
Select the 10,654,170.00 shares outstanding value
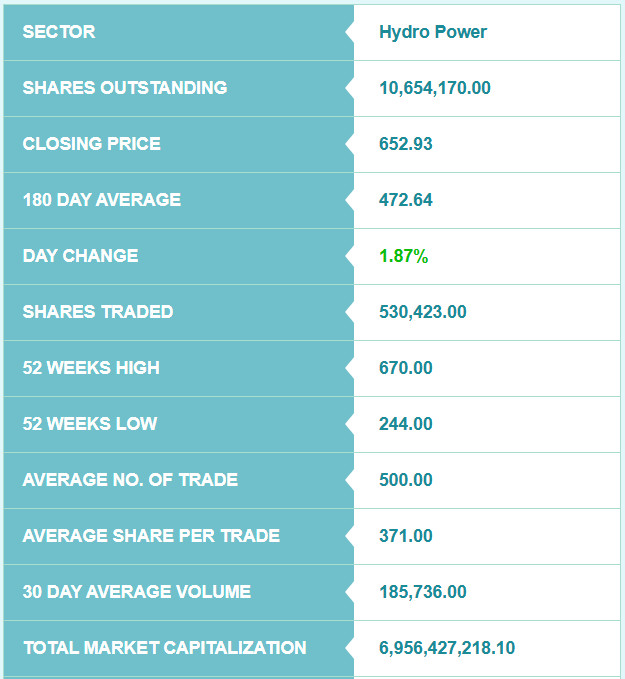tap(435, 88)
